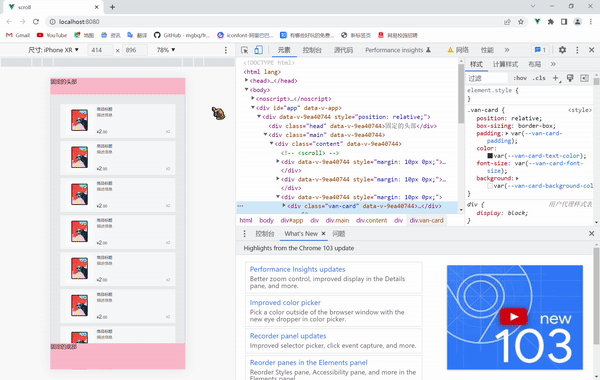Show more DevTools tabs chevron
The height and width of the screenshot is (380, 600).
pos(507,50)
